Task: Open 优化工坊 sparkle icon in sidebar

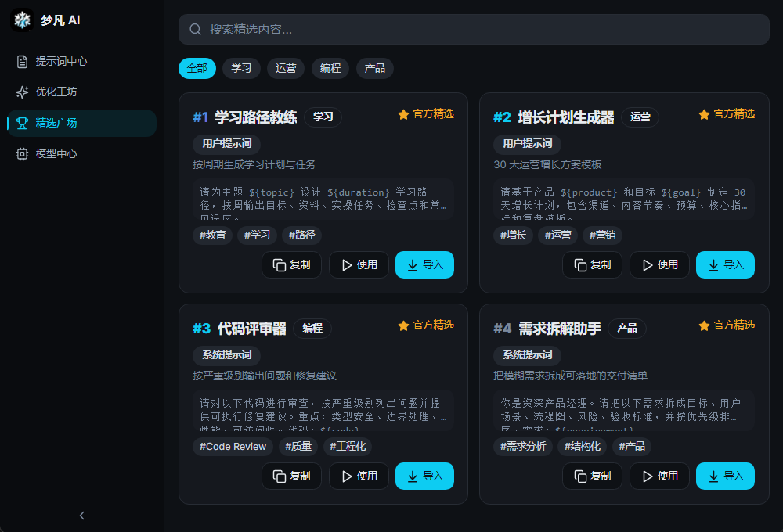Action: pyautogui.click(x=22, y=92)
